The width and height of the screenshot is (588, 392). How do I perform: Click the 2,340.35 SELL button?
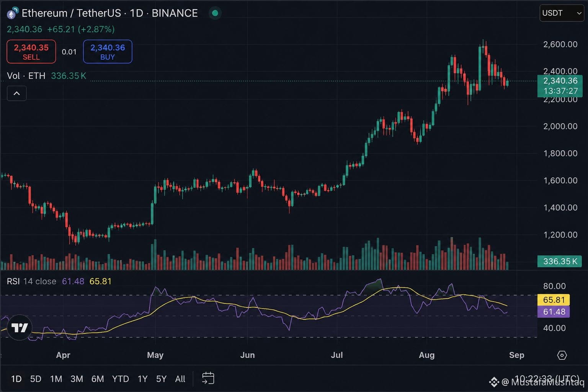[31, 52]
